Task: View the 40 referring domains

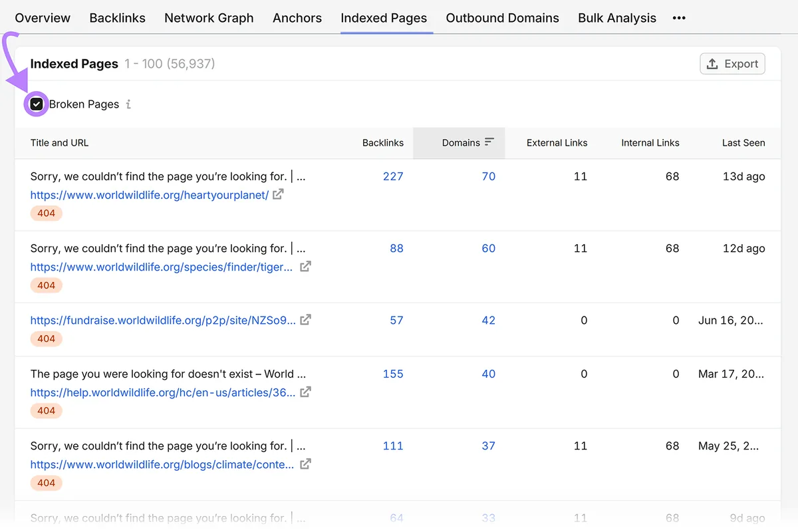Action: [489, 374]
